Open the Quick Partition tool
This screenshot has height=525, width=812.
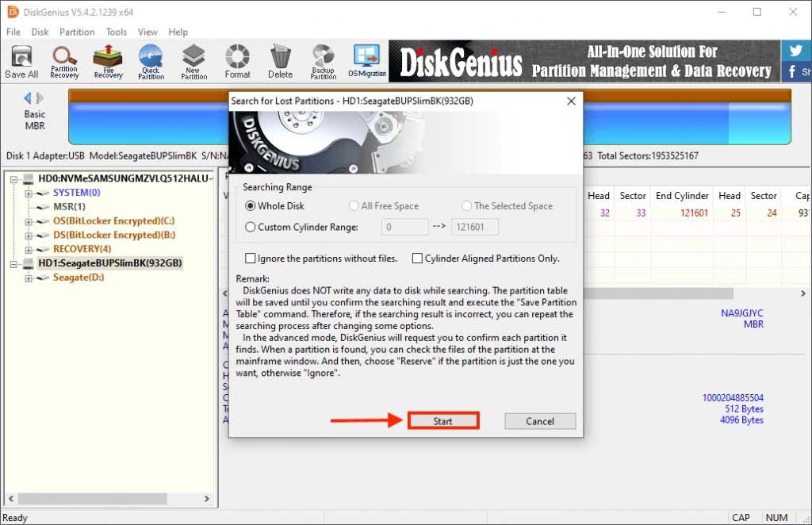151,62
